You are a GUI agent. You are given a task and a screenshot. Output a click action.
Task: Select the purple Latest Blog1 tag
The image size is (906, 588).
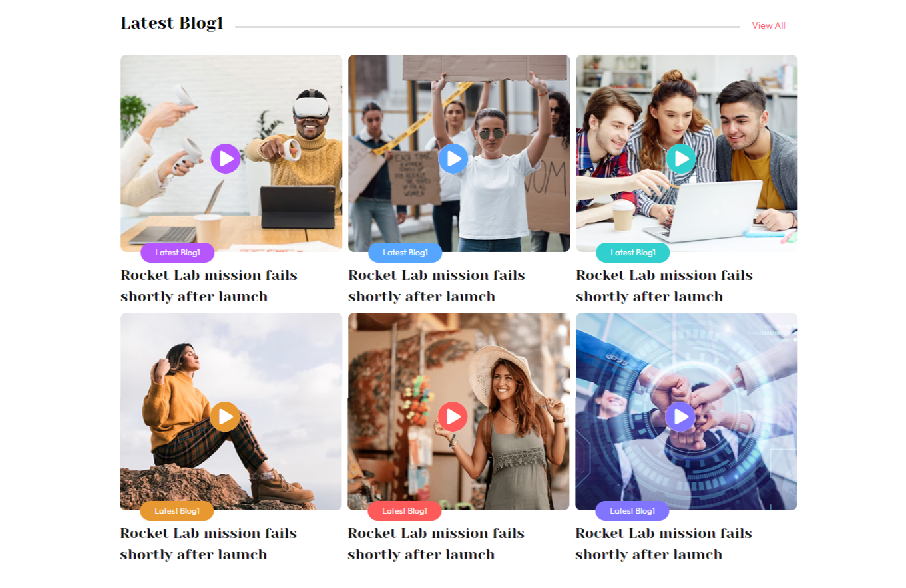(178, 253)
